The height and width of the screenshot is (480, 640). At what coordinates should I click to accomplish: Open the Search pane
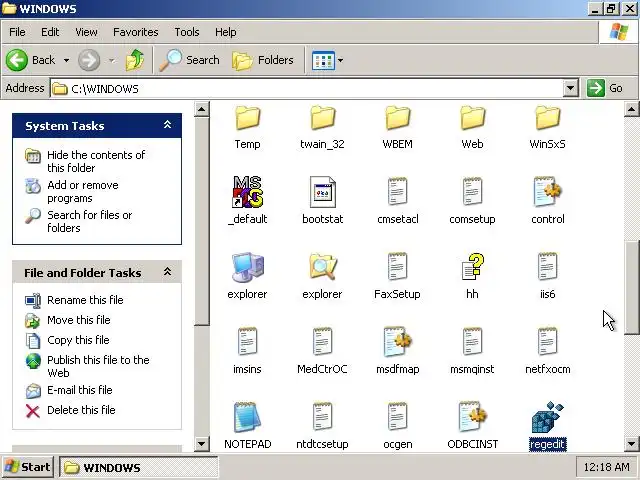[x=189, y=60]
